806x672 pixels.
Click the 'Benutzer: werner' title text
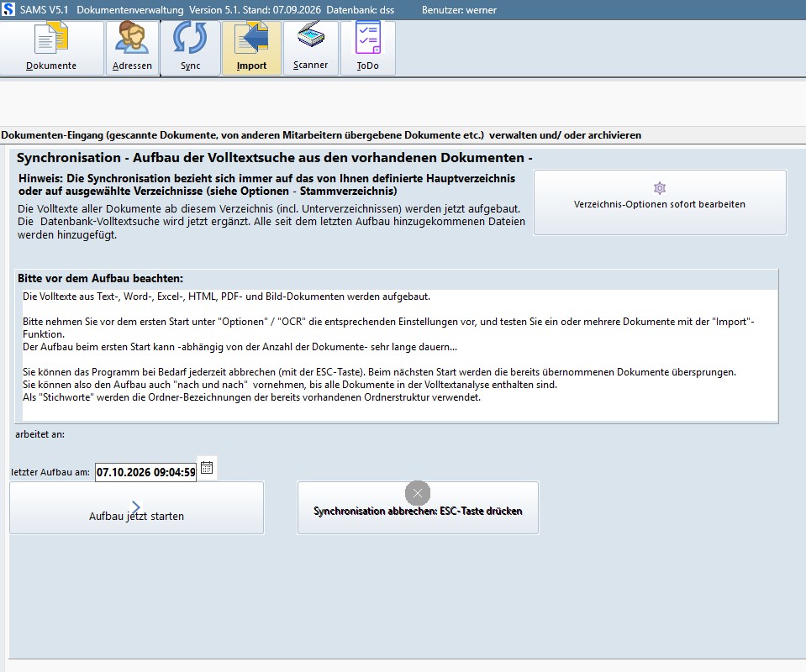coord(459,10)
